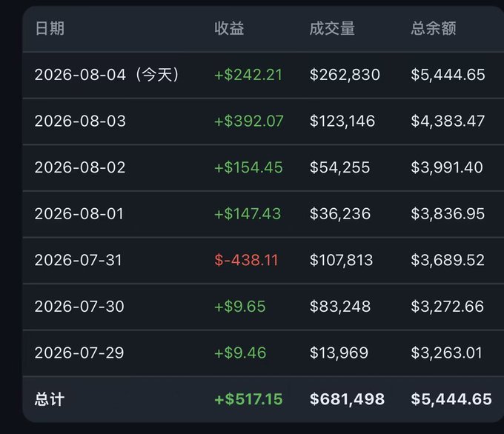Viewport: 504px width, 434px height.
Task: Click the 成交量 column header
Action: pos(332,28)
